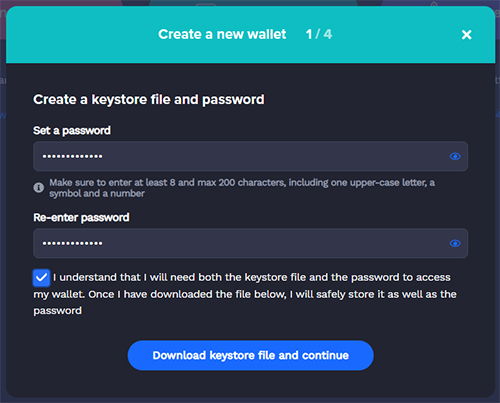The image size is (500, 403).
Task: Click Download keystore file and continue
Action: pos(251,355)
